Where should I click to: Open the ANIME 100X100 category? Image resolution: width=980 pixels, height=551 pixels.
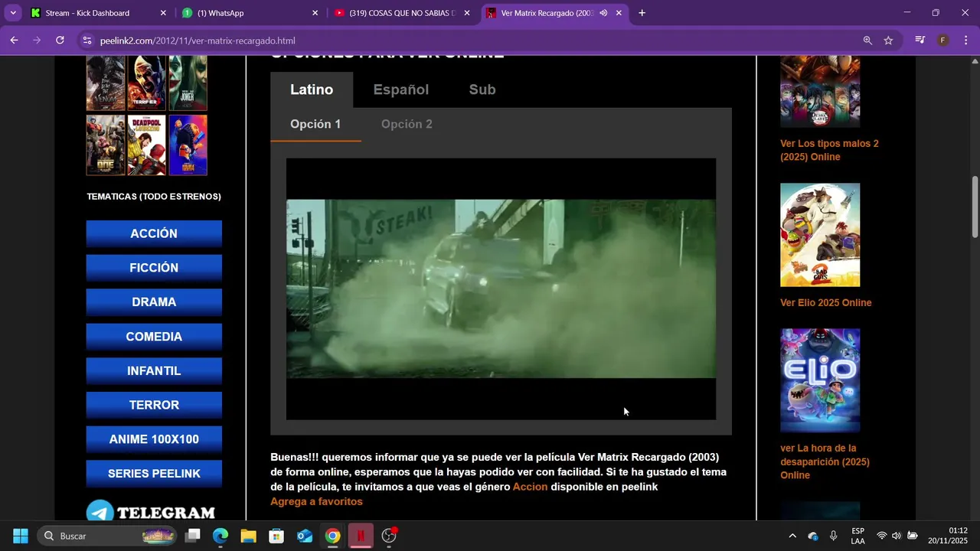(x=154, y=439)
